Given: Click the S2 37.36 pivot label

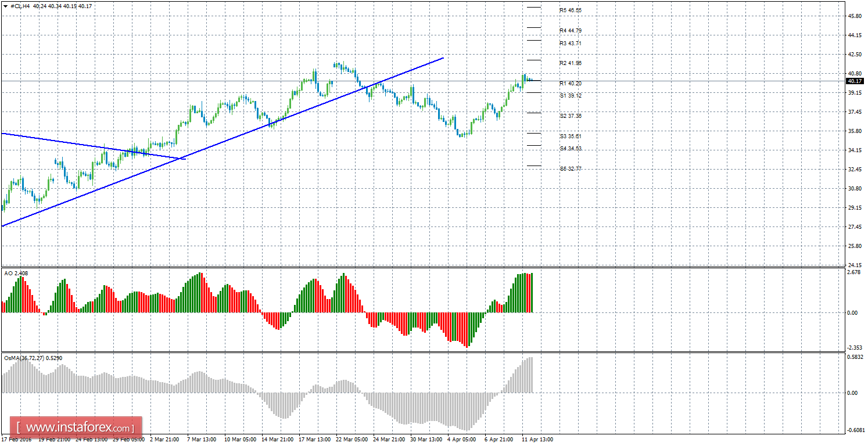Looking at the screenshot, I should pos(571,116).
